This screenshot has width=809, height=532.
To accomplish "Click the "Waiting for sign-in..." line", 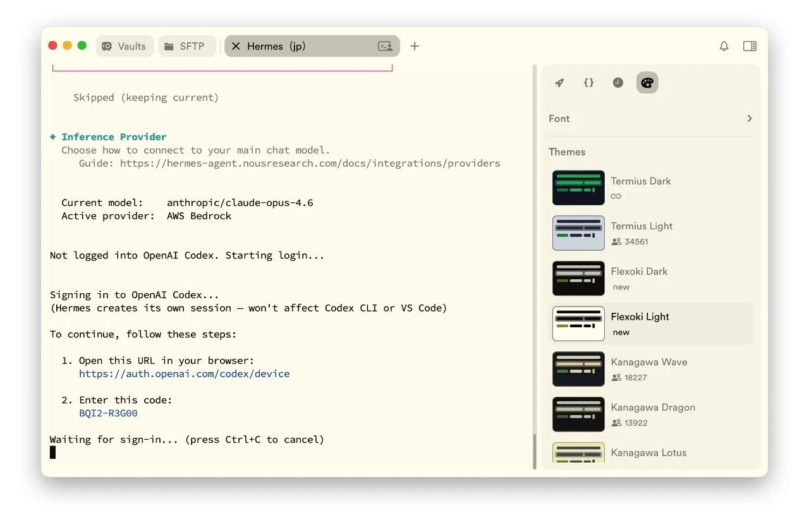I will [x=187, y=440].
